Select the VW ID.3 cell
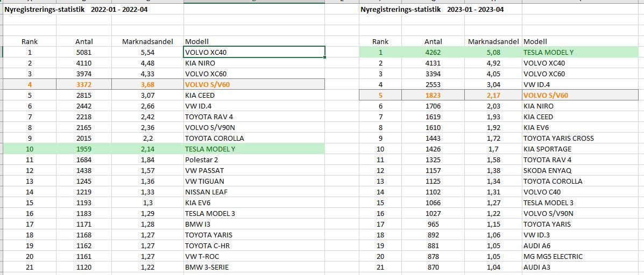The image size is (644, 275). [x=581, y=235]
